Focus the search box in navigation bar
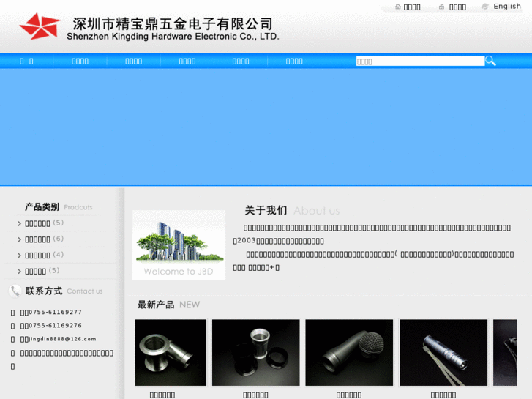The height and width of the screenshot is (399, 532). tap(420, 61)
